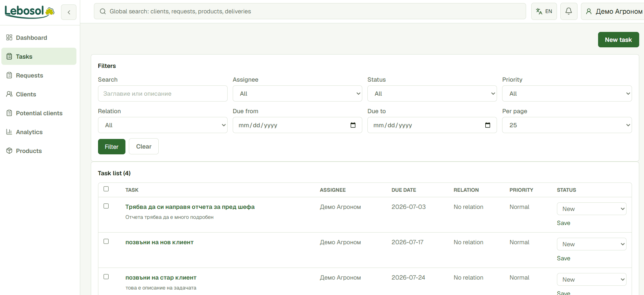
Task: Check the 'позвъни на нов клиент' task
Action: tap(106, 241)
